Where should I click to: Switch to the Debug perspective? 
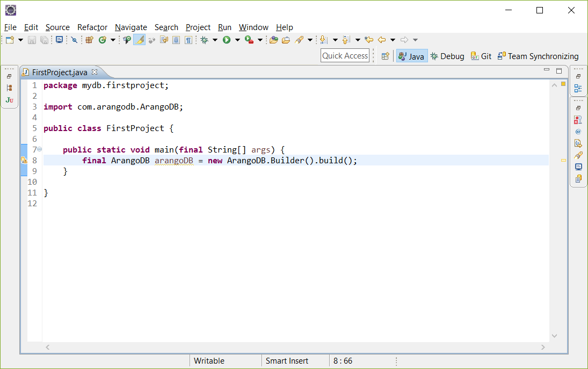[447, 56]
